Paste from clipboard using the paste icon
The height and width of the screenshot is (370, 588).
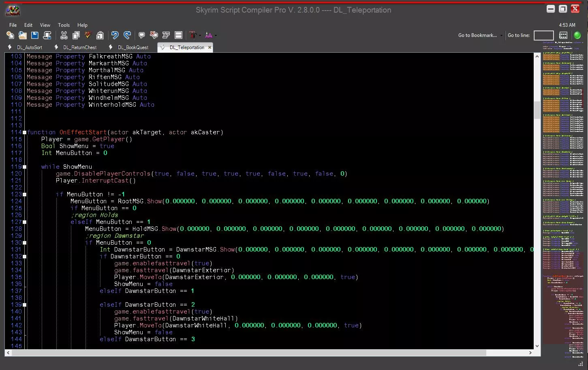tap(100, 35)
